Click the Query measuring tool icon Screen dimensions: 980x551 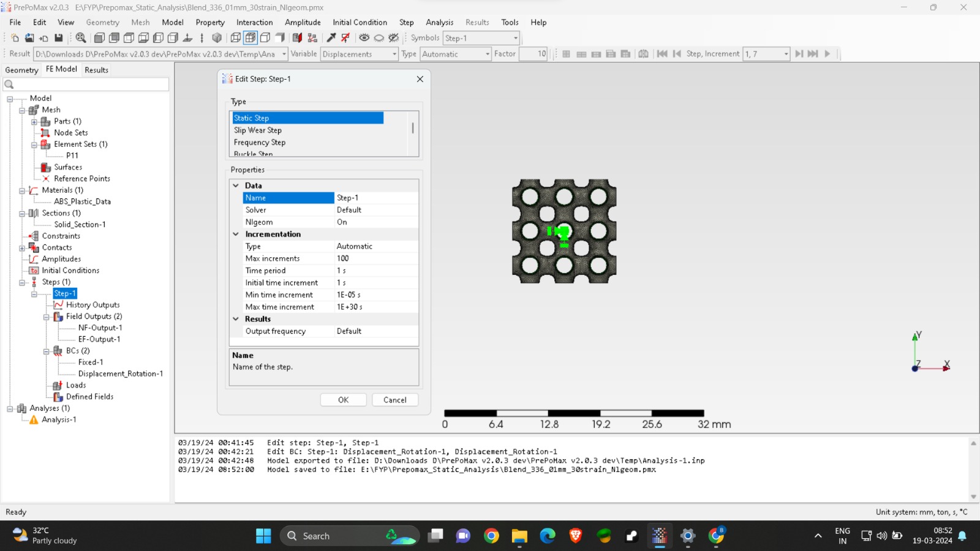coord(331,38)
